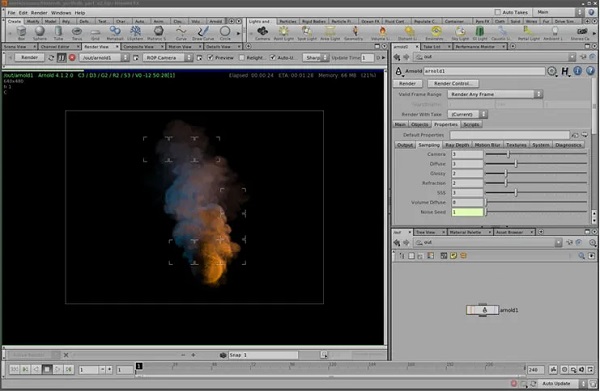
Task: Select the Grid shelf tool
Action: tap(95, 33)
